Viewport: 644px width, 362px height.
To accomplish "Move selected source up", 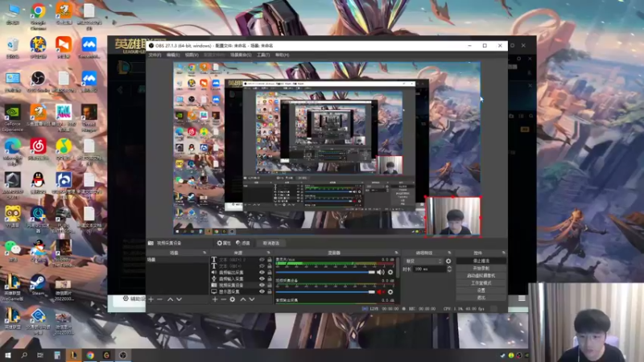I will click(x=243, y=299).
